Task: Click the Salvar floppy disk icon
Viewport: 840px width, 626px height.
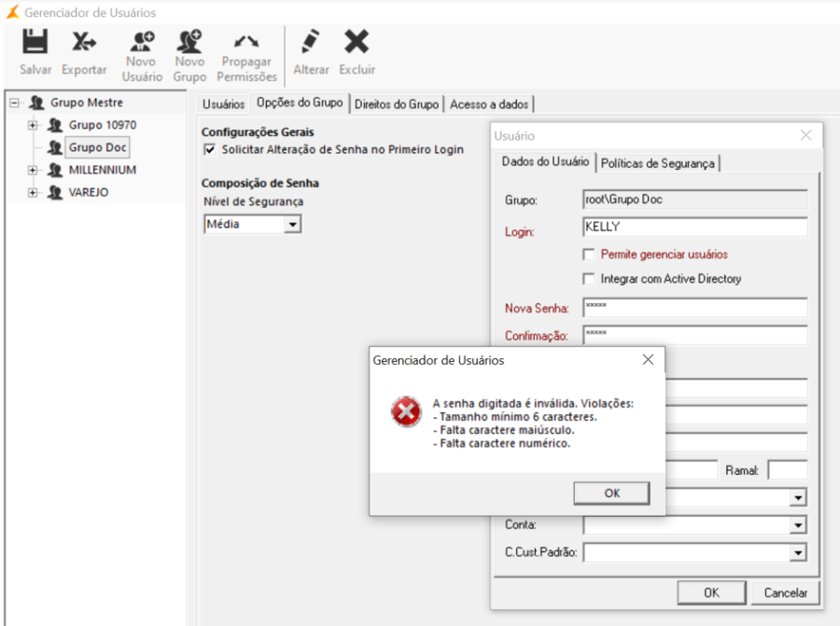Action: coord(35,42)
